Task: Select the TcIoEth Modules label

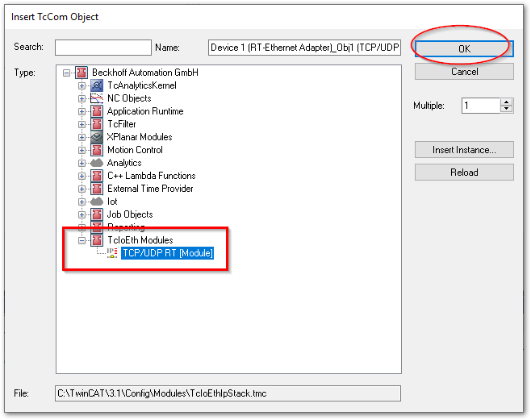Action: (x=140, y=240)
